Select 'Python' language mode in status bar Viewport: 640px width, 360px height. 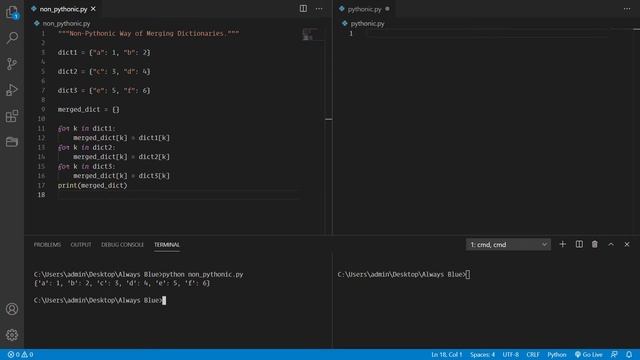[x=557, y=354]
